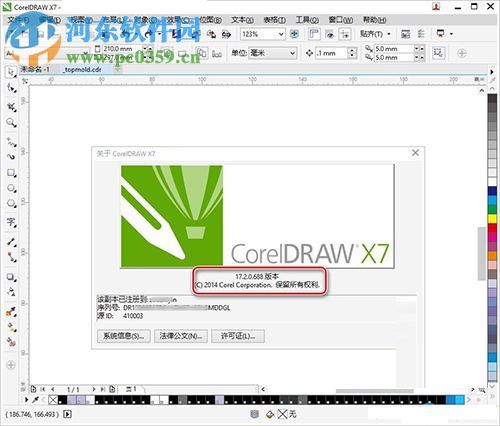Select the Color Eyedropper tool

coord(11,312)
